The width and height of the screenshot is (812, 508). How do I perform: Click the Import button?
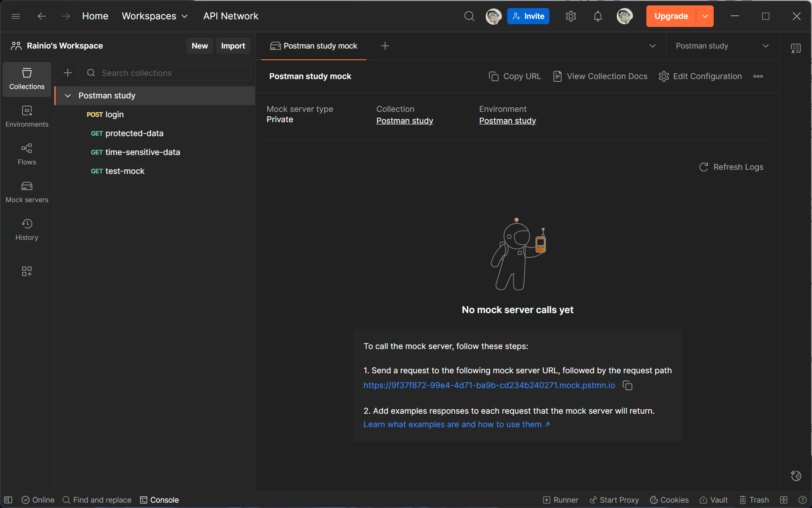click(x=233, y=46)
